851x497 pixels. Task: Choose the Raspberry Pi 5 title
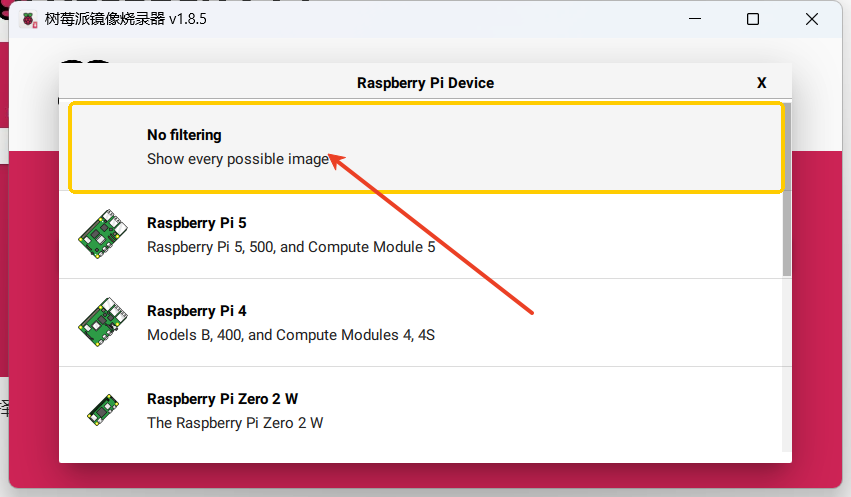[x=196, y=222]
